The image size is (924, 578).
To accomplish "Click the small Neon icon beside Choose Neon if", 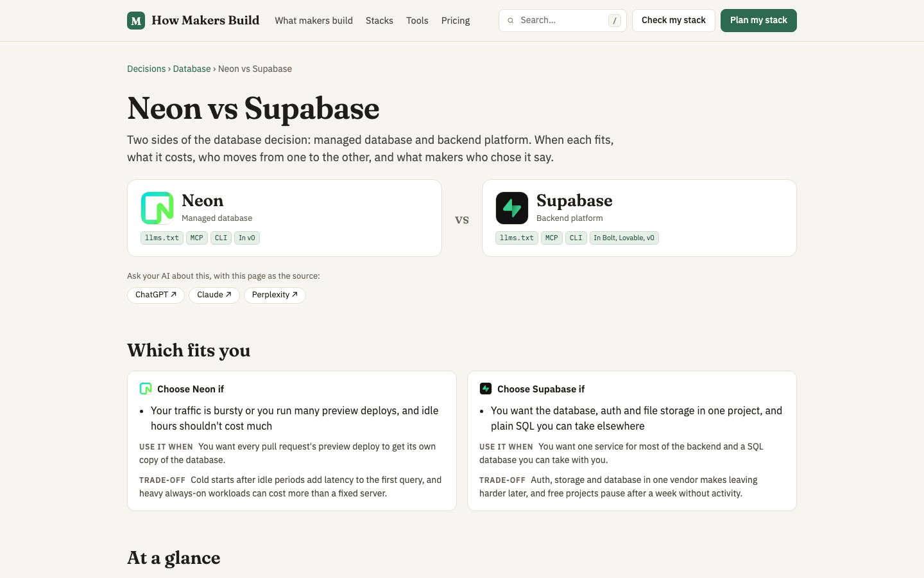I will click(x=146, y=389).
